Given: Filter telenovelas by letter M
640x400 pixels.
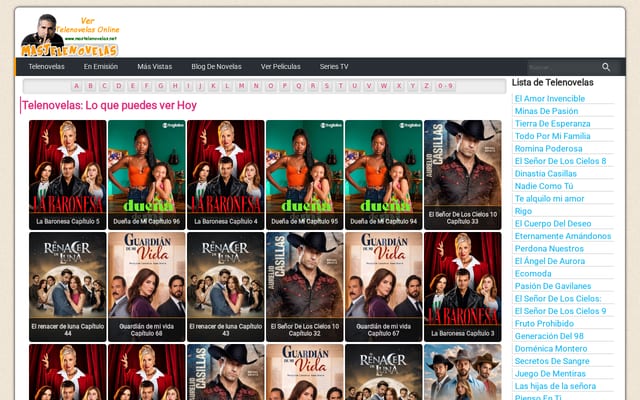Looking at the screenshot, I should click(242, 86).
